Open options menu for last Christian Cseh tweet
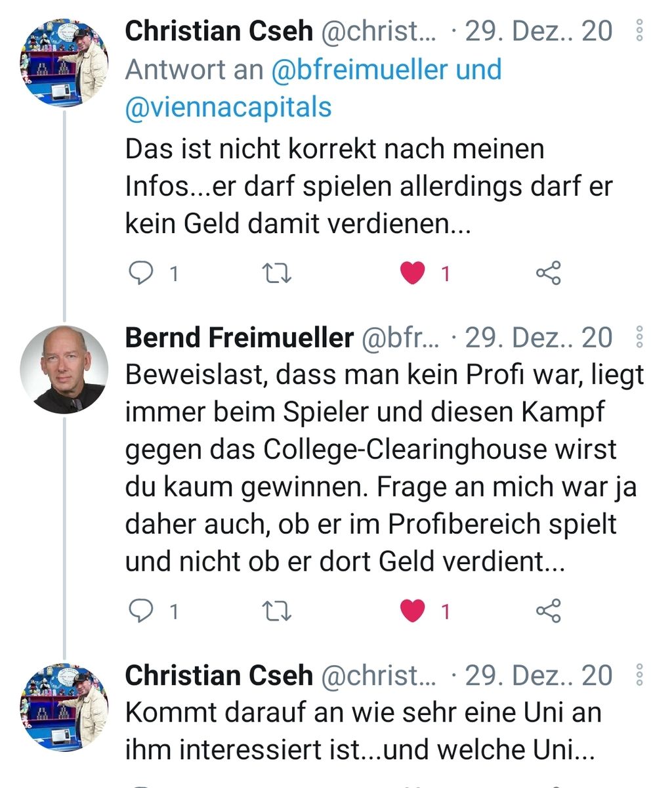The width and height of the screenshot is (672, 788). click(640, 675)
